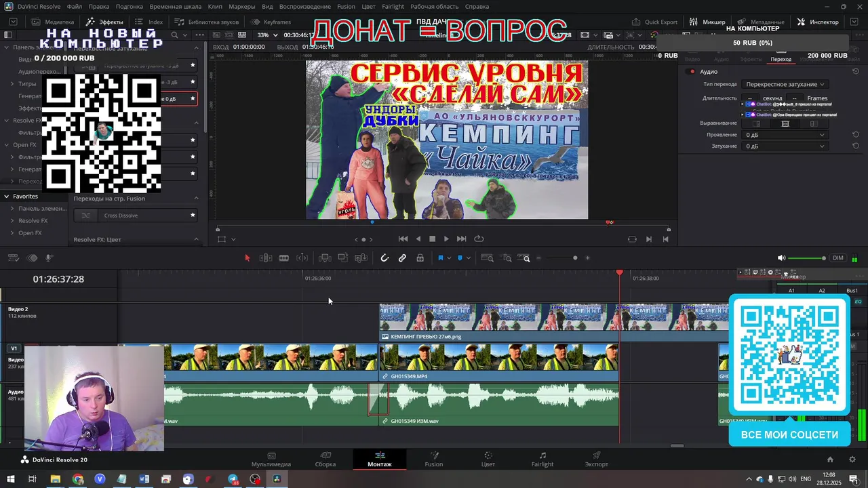Click the Replace clip icon
868x488 pixels.
[x=361, y=258]
